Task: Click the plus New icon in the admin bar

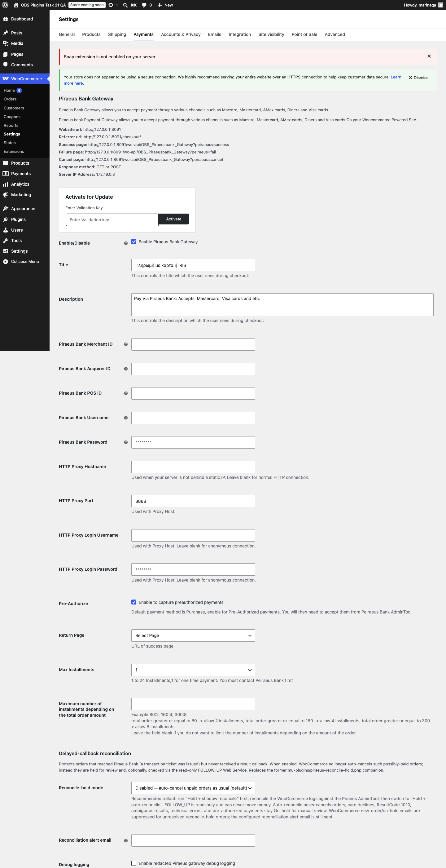Action: coord(160,5)
